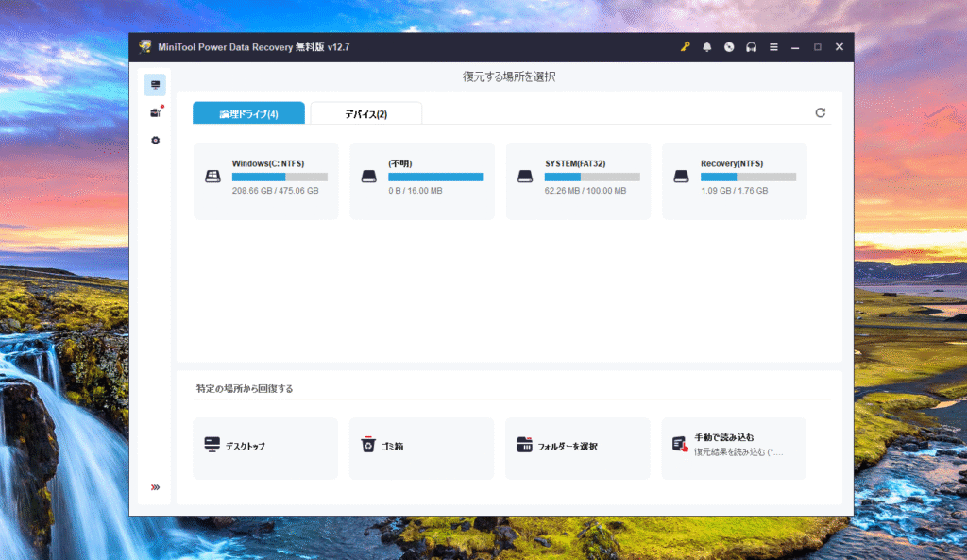The height and width of the screenshot is (560, 967).
Task: Open the toolbox icon with red dot
Action: 155,113
